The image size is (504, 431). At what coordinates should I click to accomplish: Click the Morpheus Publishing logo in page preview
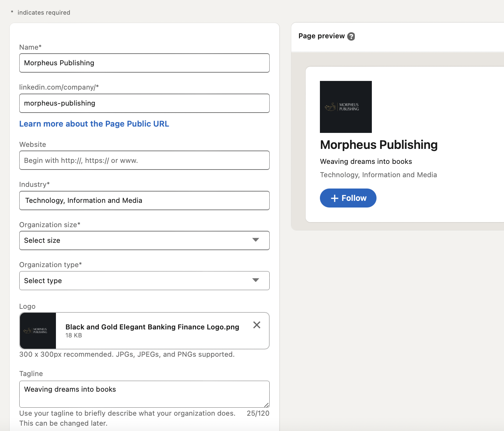346,107
